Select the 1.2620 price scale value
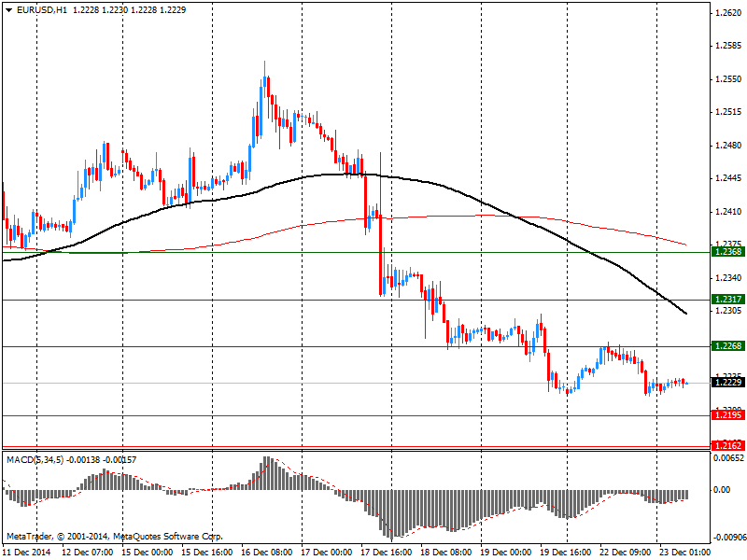Image resolution: width=747 pixels, height=560 pixels. click(729, 13)
